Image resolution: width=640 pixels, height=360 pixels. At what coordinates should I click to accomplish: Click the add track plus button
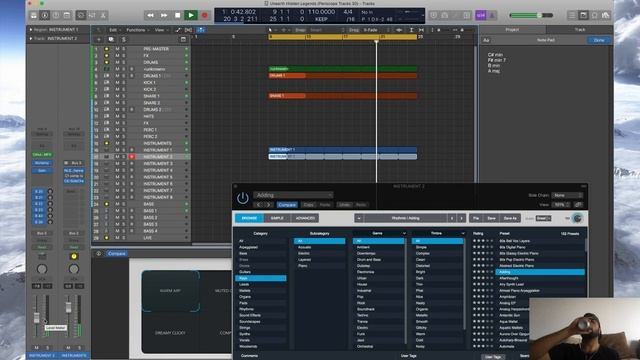(x=98, y=39)
